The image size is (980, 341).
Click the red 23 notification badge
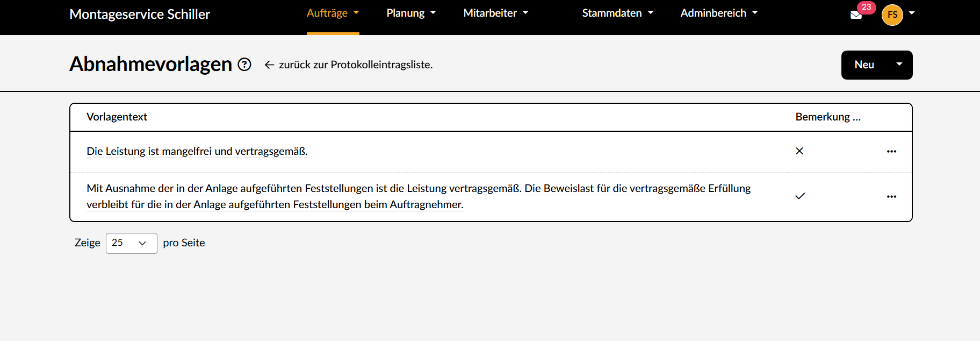point(866,7)
